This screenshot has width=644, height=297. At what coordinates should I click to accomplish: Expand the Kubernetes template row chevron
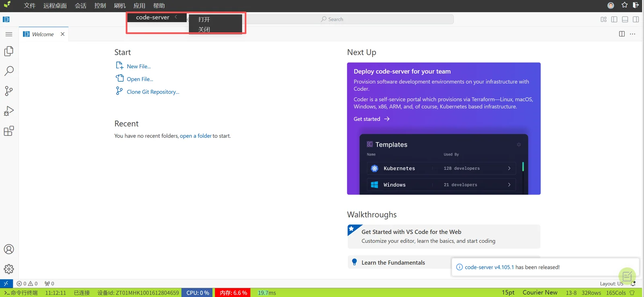click(x=509, y=168)
